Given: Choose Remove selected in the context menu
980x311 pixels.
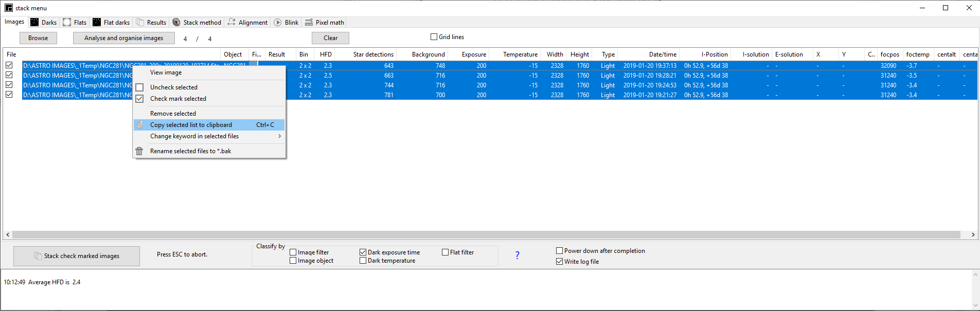Looking at the screenshot, I should pyautogui.click(x=209, y=114).
